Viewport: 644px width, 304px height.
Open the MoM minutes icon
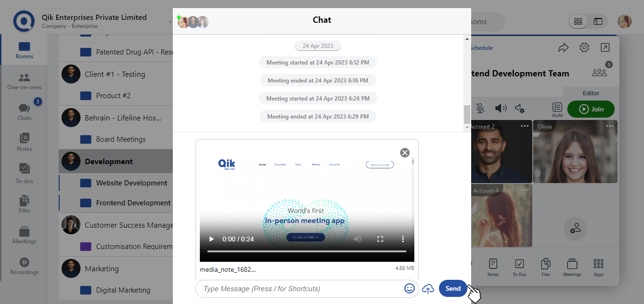557,110
